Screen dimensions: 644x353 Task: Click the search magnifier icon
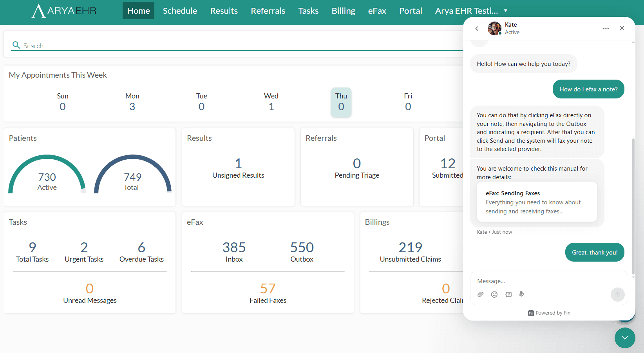16,45
